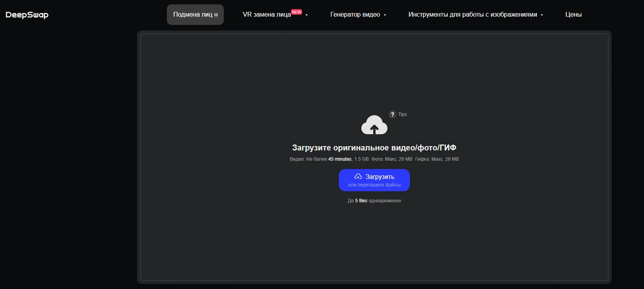Viewport: 644px width, 289px height.
Task: Open Инструменты для работы с изображениями menu
Action: (x=472, y=15)
